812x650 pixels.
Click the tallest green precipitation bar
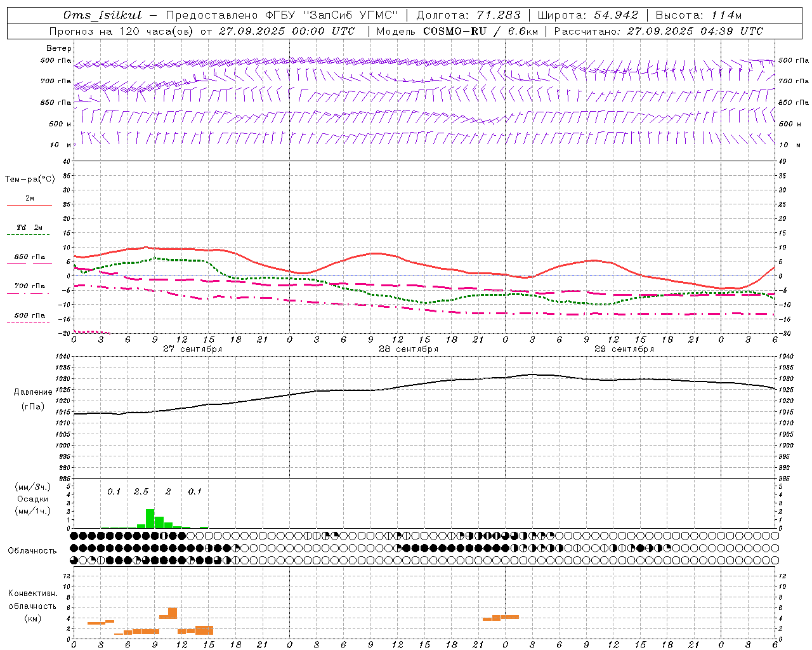pyautogui.click(x=150, y=519)
